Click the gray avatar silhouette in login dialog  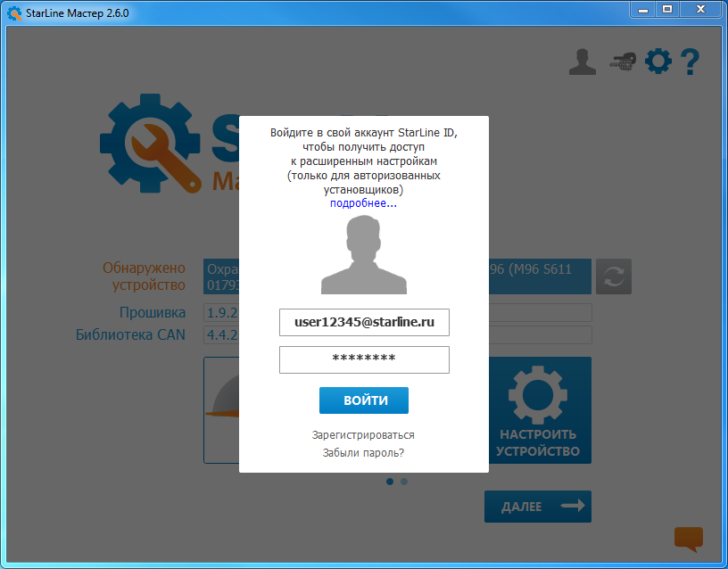(x=363, y=256)
